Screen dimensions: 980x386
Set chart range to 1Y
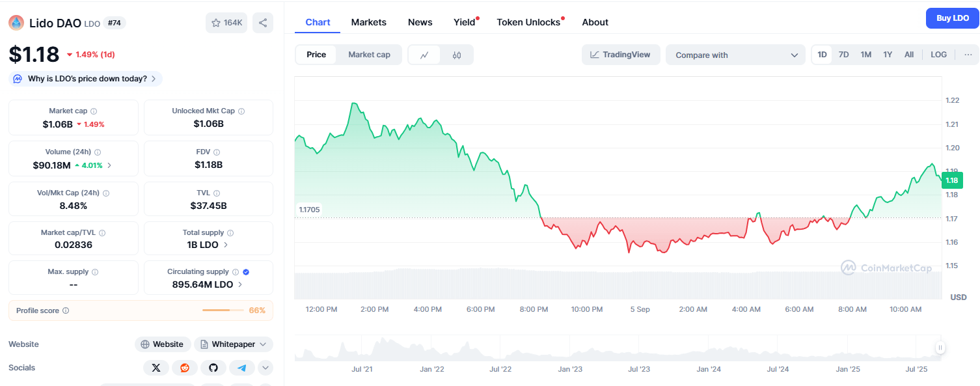click(888, 55)
